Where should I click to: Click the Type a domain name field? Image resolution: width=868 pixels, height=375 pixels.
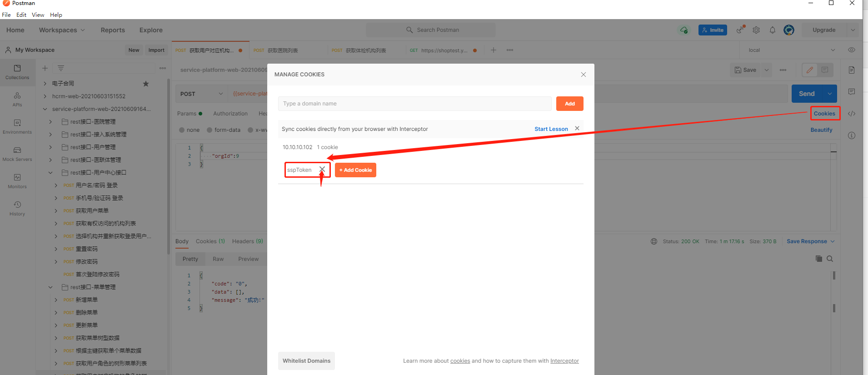coord(415,104)
